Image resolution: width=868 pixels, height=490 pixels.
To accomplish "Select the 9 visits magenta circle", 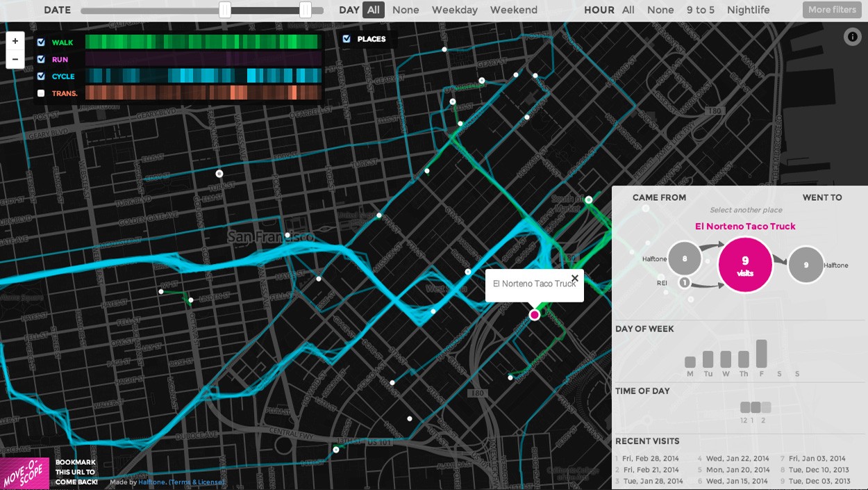I will 745,265.
